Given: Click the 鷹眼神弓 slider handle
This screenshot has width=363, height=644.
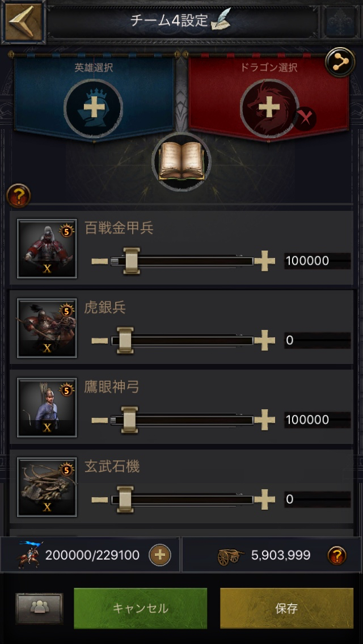Looking at the screenshot, I should point(129,420).
